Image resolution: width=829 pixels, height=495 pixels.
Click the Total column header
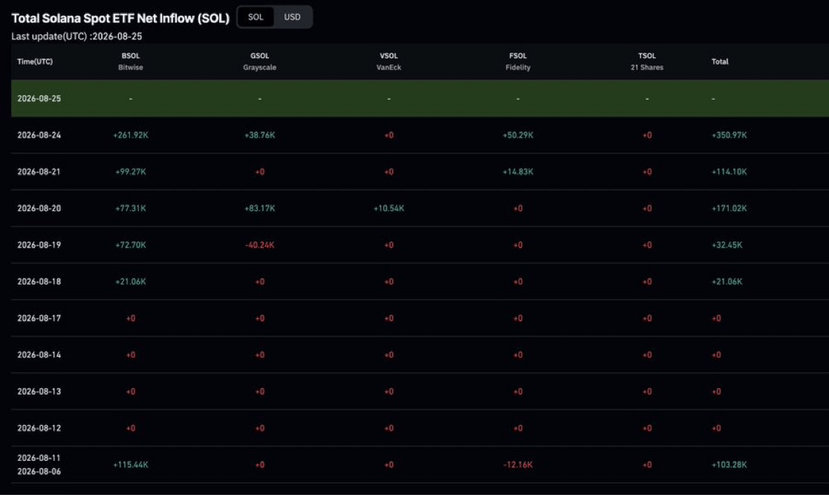coord(720,61)
